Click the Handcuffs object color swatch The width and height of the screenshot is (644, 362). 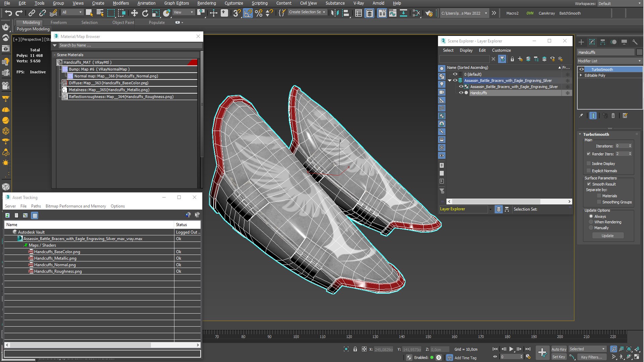click(639, 52)
